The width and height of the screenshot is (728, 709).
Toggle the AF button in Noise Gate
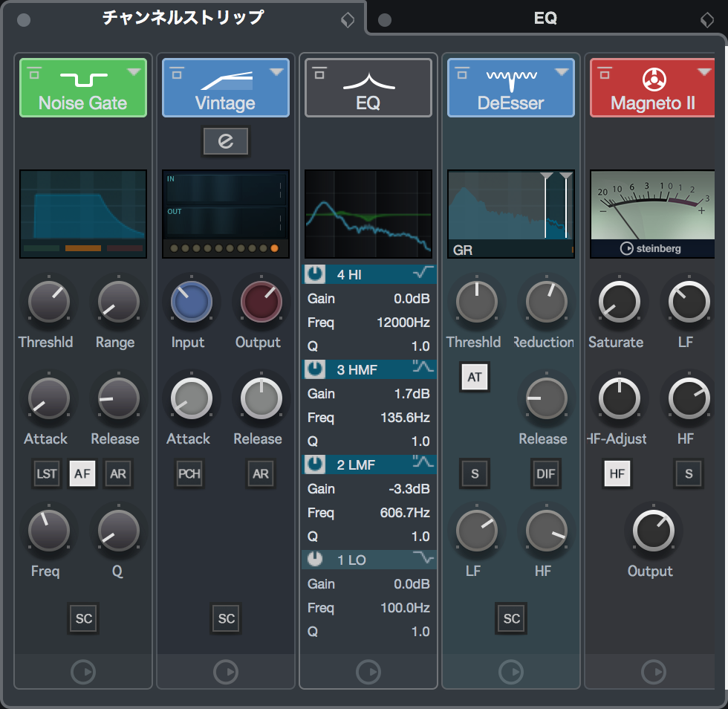click(x=82, y=473)
